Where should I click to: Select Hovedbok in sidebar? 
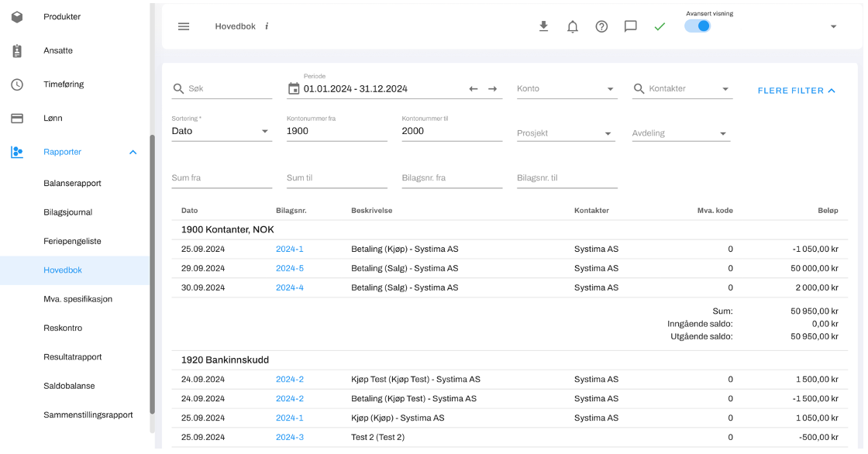click(x=74, y=270)
